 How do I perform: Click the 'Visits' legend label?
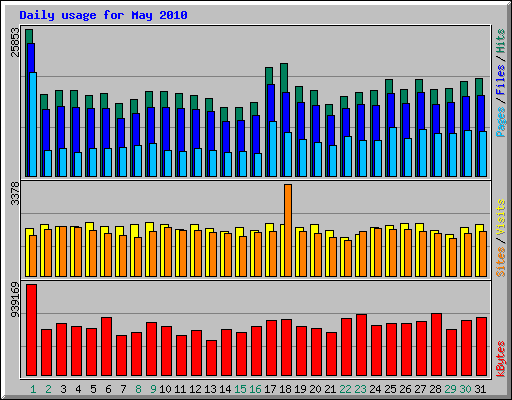(501, 217)
